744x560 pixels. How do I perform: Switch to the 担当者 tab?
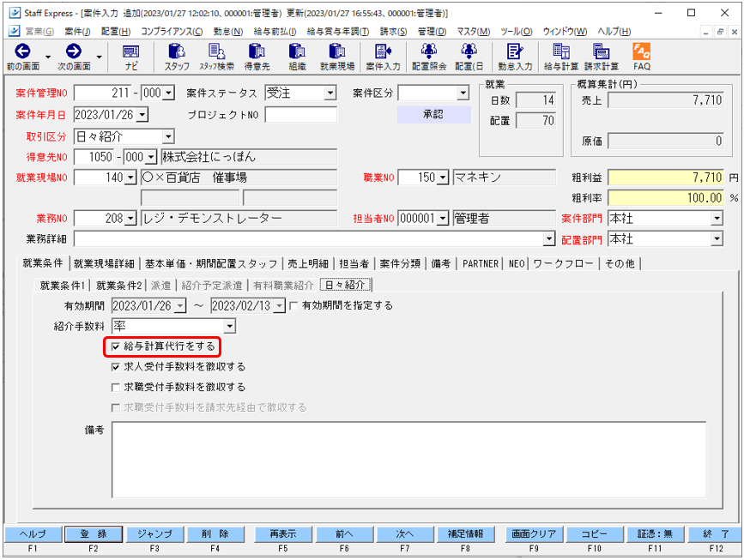[x=354, y=263]
